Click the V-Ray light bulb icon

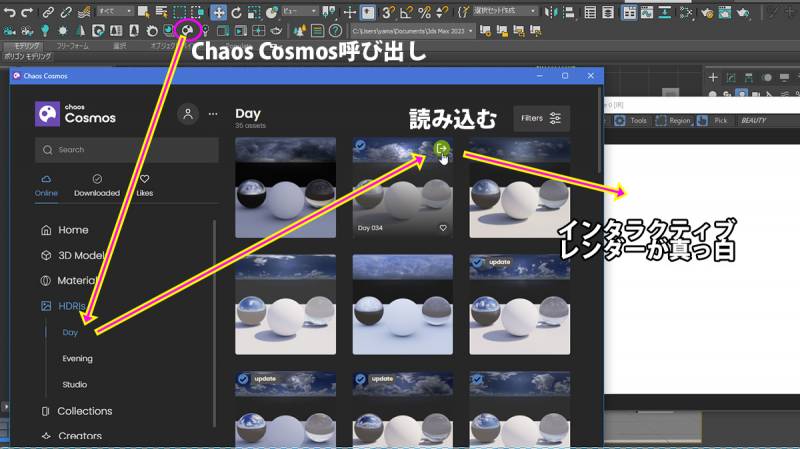point(45,31)
